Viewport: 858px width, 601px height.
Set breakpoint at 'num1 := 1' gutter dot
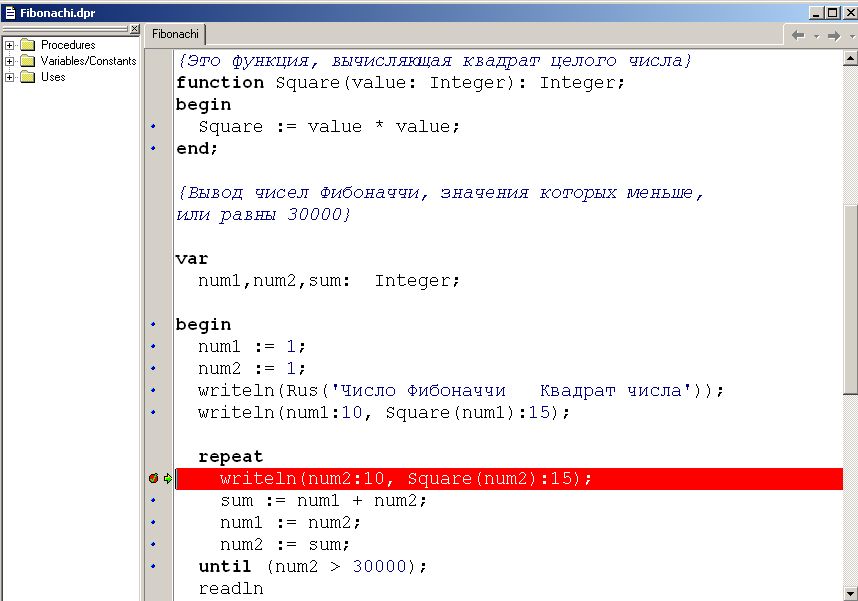coord(153,346)
